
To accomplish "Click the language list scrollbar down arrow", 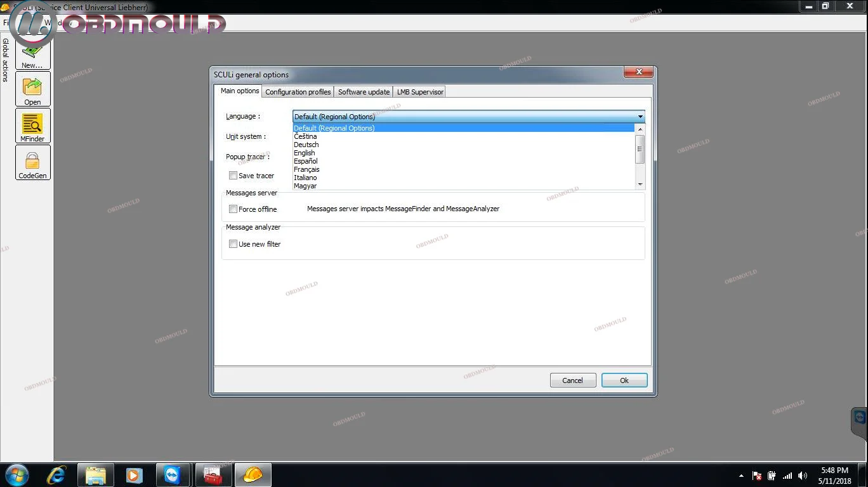I will [640, 185].
